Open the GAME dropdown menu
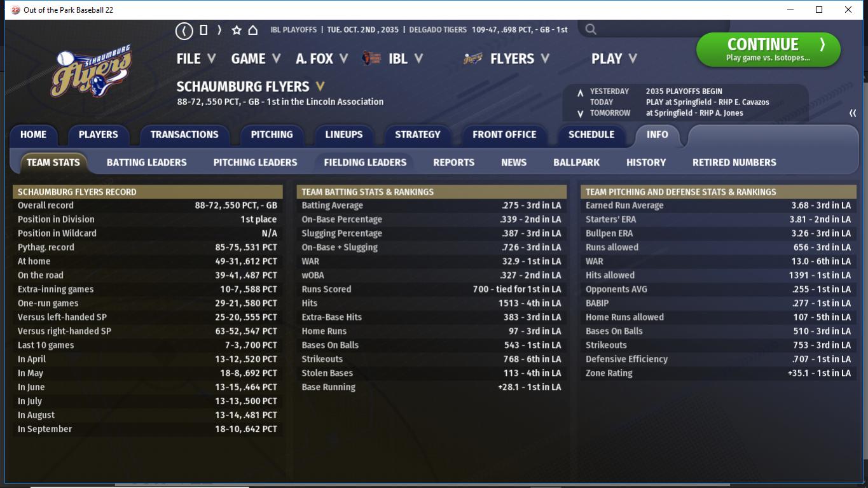The width and height of the screenshot is (868, 488). click(x=256, y=59)
